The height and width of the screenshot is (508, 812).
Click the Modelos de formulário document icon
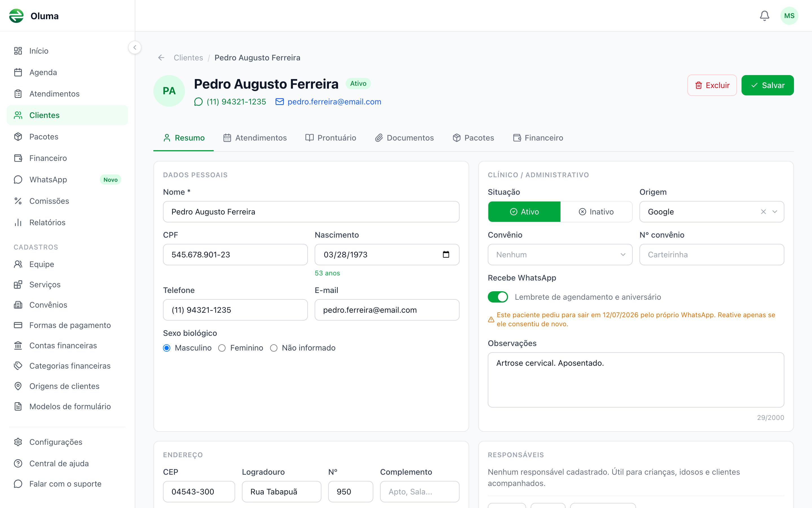coord(18,406)
